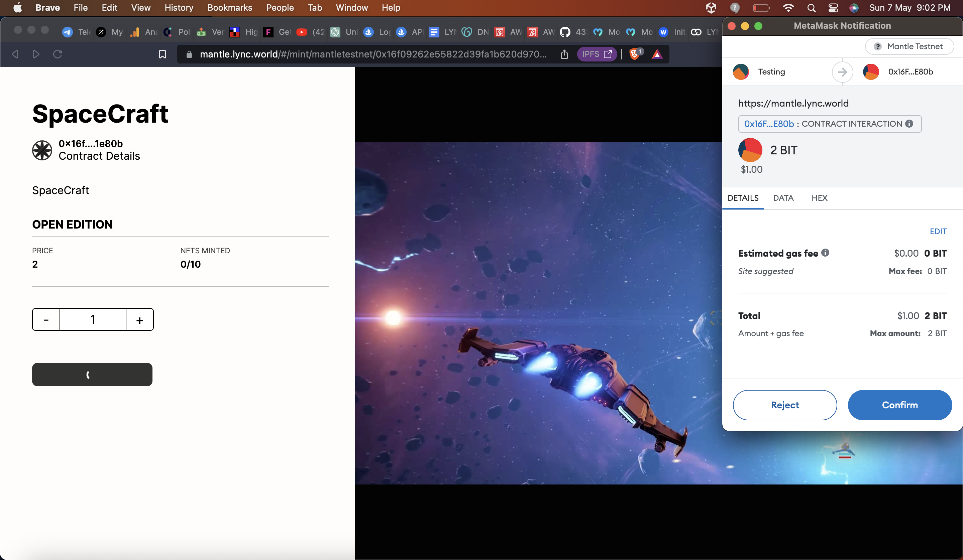Click EDIT link for gas fee
Image resolution: width=963 pixels, height=560 pixels.
(x=938, y=231)
